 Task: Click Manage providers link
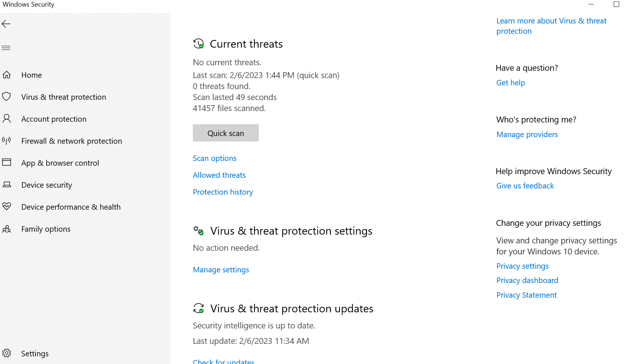(527, 135)
